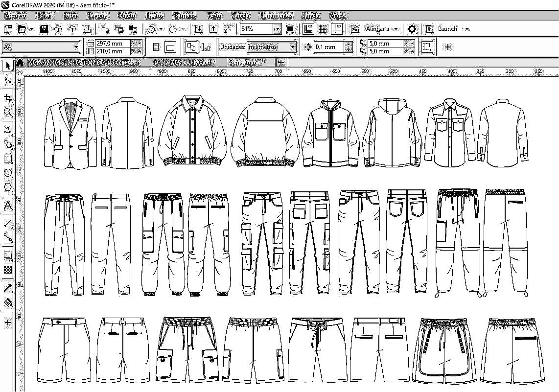This screenshot has height=392, width=559.
Task: Toggle treat all objects as filled
Action: point(427,46)
